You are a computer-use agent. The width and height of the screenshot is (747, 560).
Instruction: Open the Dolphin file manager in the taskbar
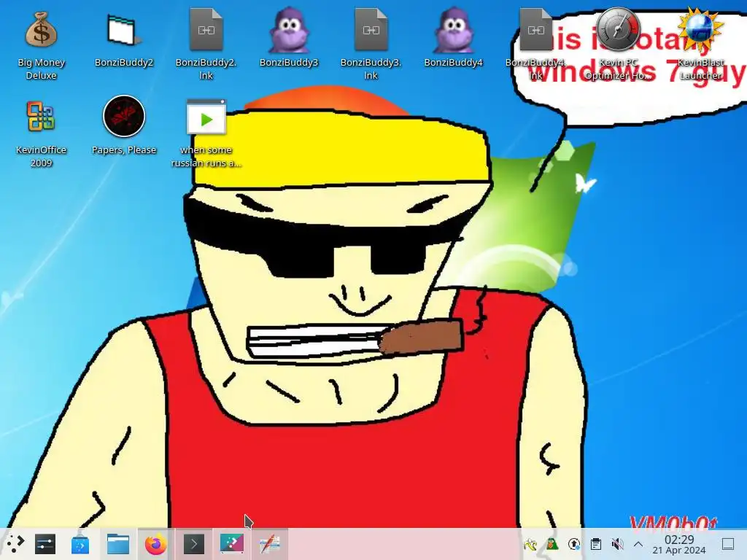(117, 544)
